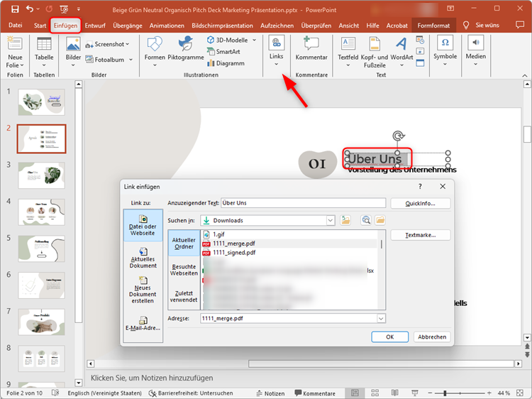Expand Fotoalbum dropdown arrow
The height and width of the screenshot is (399, 532).
[x=131, y=60]
